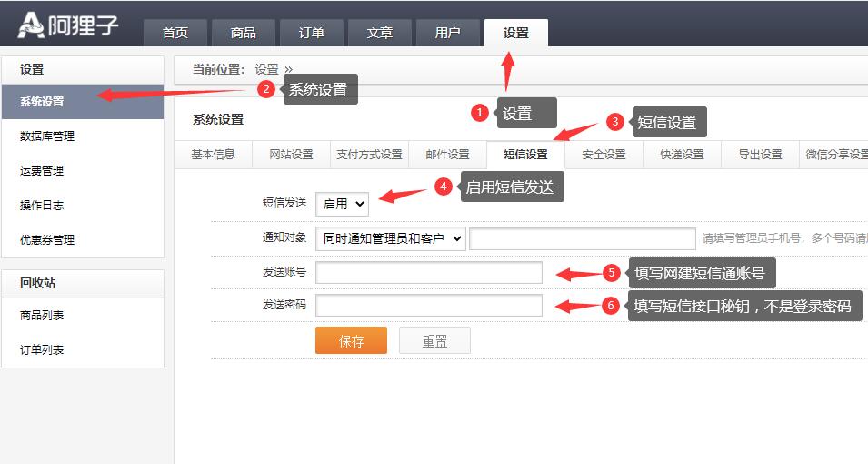Select 数据库管理 in the sidebar

(47, 136)
